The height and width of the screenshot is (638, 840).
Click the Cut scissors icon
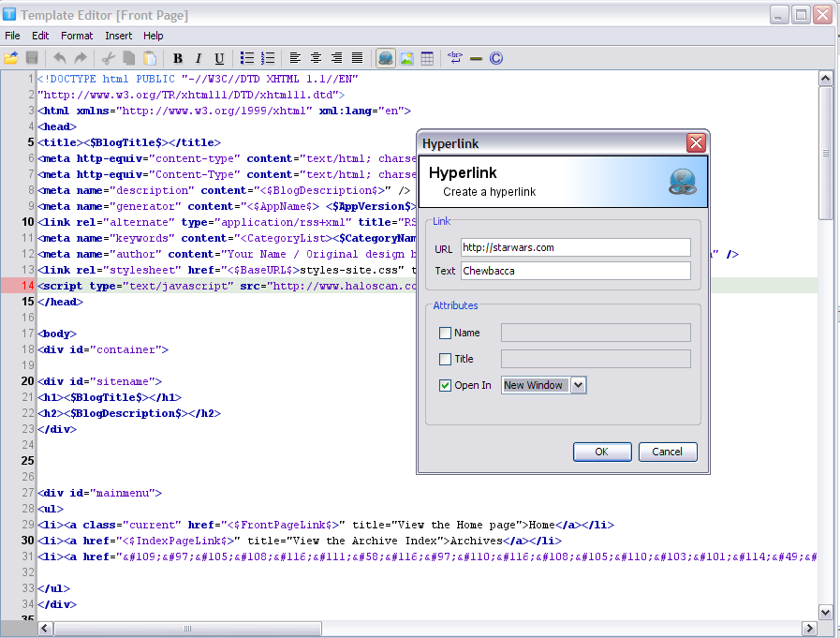point(109,58)
